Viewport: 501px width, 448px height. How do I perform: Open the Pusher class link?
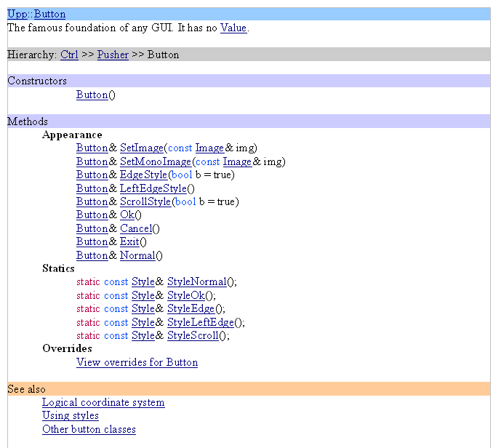coord(113,55)
